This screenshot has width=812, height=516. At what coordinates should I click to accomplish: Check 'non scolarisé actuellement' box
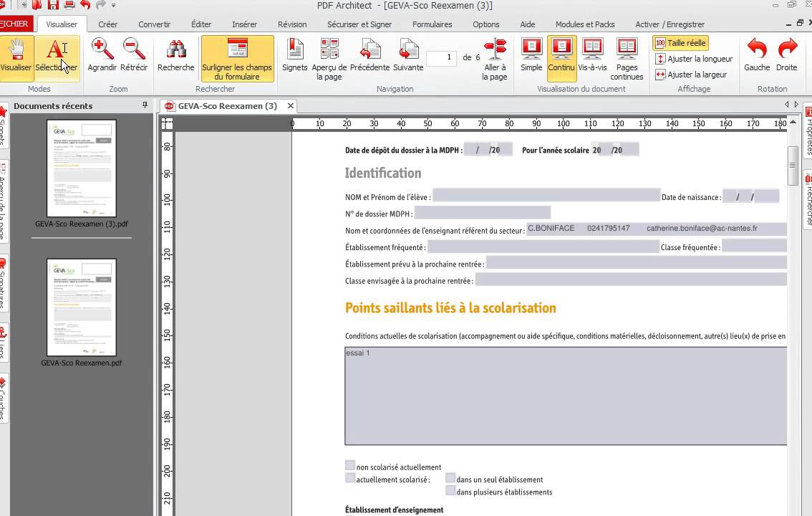pyautogui.click(x=350, y=465)
